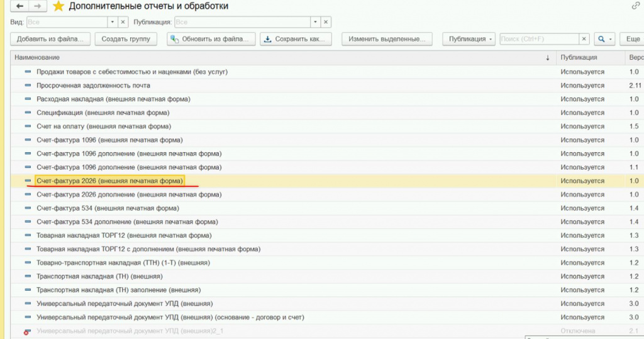Copy link via chain icon
The image size is (644, 339).
[x=636, y=5]
